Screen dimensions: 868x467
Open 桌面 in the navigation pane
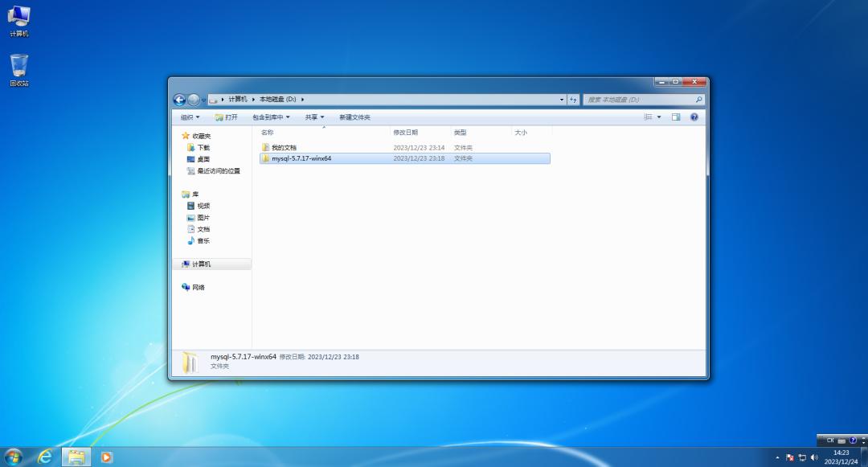(x=199, y=159)
